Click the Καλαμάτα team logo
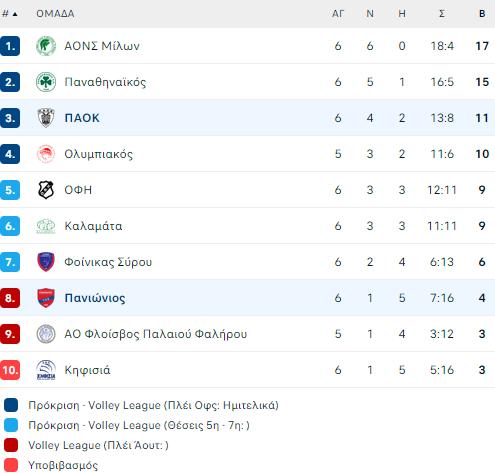The height and width of the screenshot is (473, 495). (46, 226)
